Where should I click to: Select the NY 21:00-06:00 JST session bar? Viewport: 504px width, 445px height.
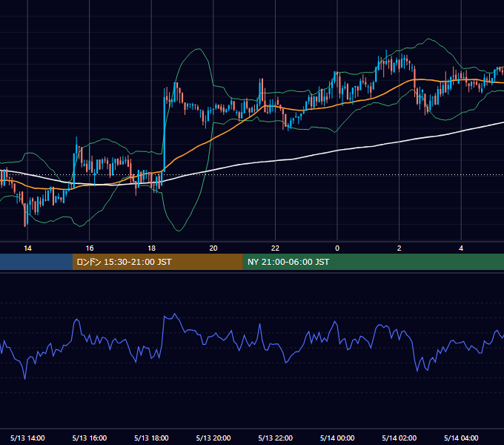[373, 262]
